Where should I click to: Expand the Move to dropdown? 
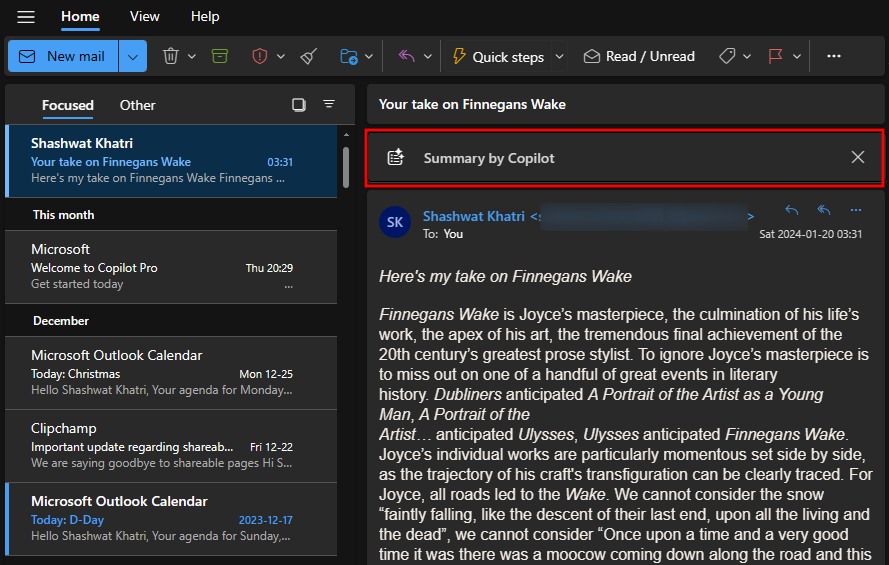(x=369, y=56)
